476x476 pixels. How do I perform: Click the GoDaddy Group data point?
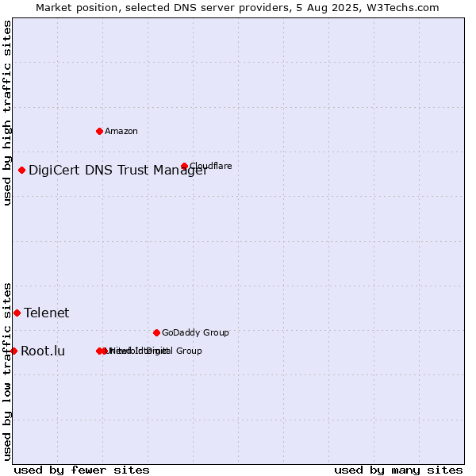point(156,332)
